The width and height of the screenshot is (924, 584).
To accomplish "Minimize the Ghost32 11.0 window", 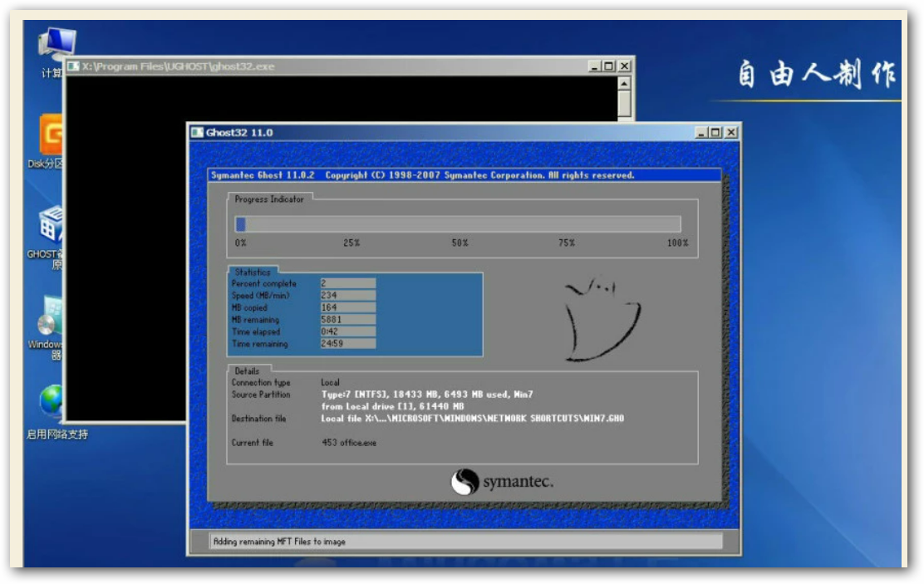I will tap(701, 133).
